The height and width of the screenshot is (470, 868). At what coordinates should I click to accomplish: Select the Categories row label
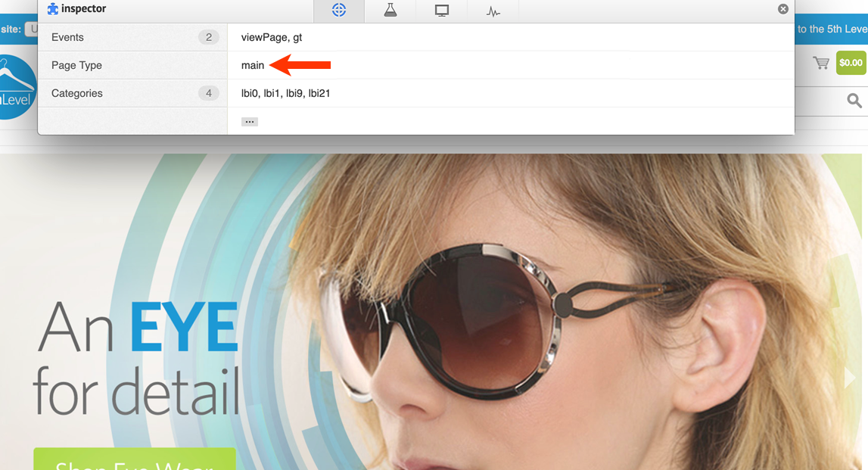click(77, 93)
